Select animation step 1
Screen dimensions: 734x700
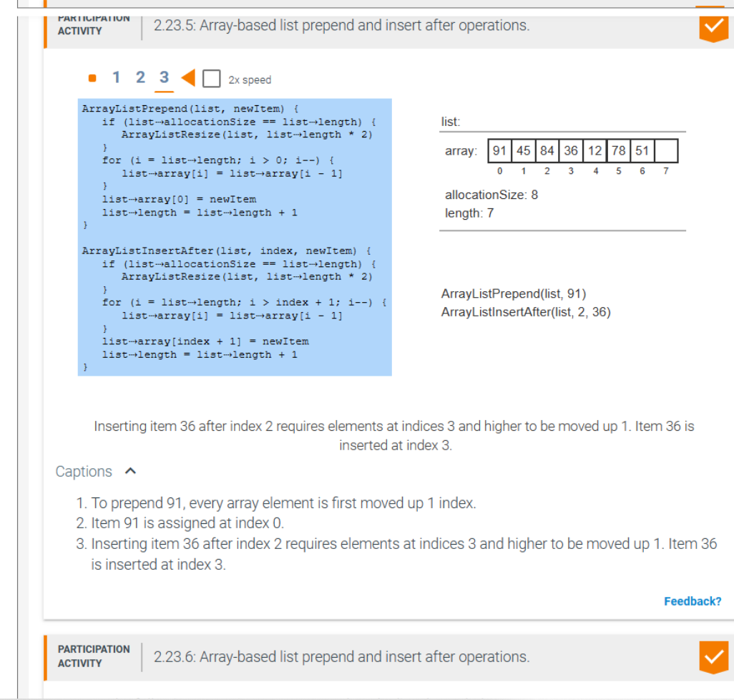[116, 76]
